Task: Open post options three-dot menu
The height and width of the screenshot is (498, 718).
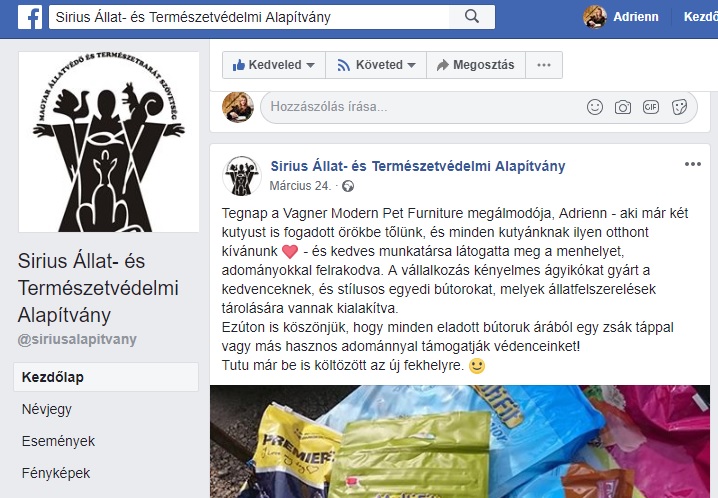Action: tap(692, 164)
